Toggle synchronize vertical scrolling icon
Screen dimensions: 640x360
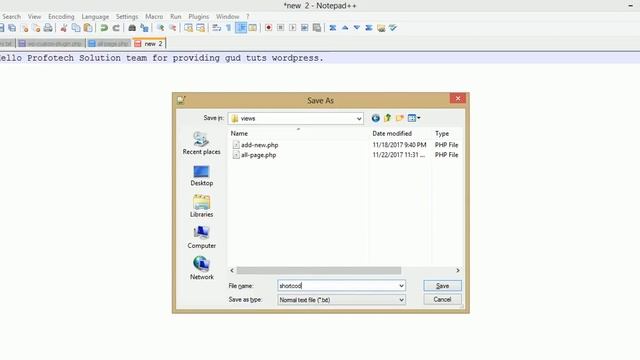(x=188, y=28)
